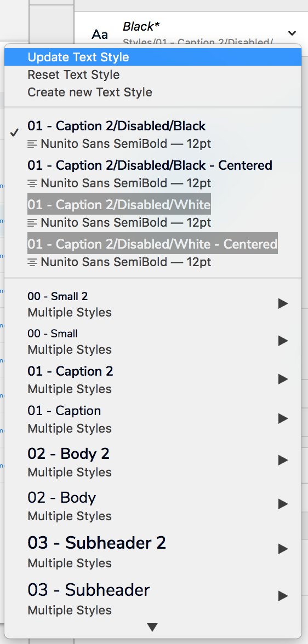Click the down arrow to show more styles
This screenshot has height=644, width=308.
[152, 628]
